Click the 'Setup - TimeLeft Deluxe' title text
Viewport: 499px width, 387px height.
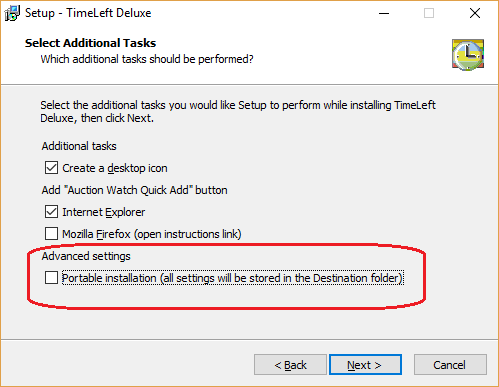click(88, 13)
